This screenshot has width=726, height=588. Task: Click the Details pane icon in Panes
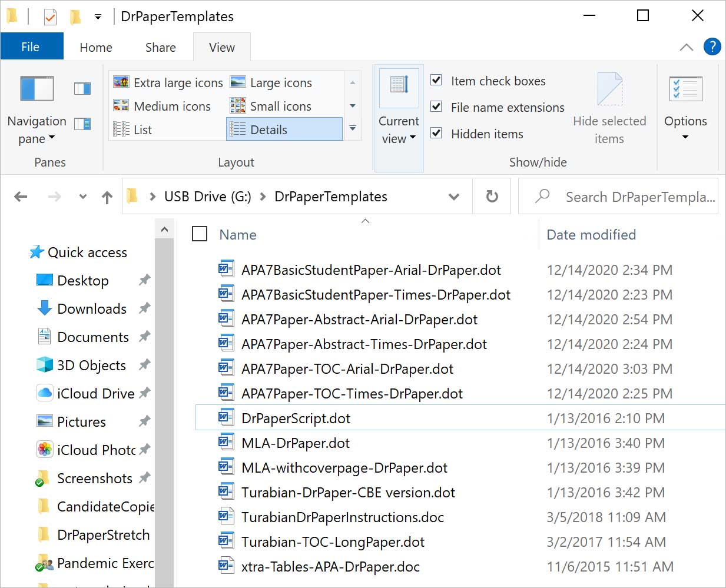[82, 124]
